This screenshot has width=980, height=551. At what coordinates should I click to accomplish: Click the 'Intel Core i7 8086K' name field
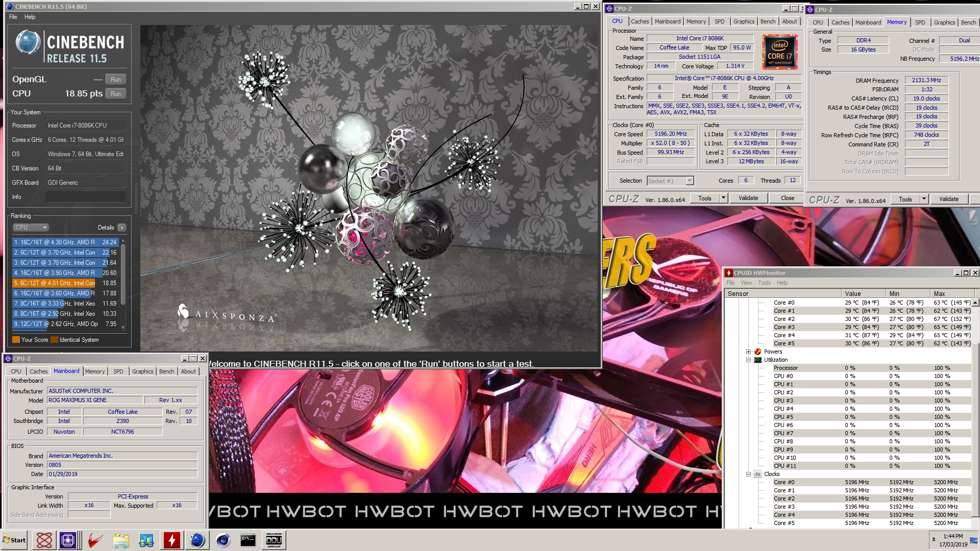coord(700,38)
